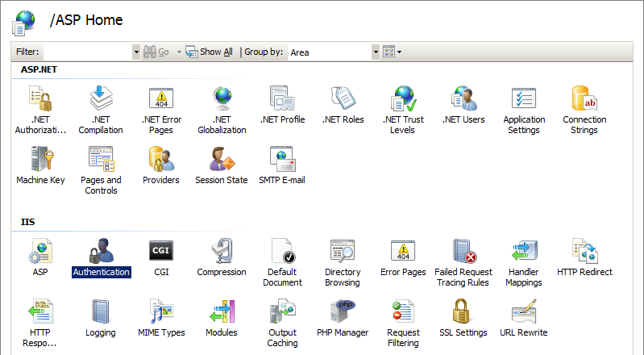Click the Go filter button
This screenshot has width=644, height=355.
point(156,52)
